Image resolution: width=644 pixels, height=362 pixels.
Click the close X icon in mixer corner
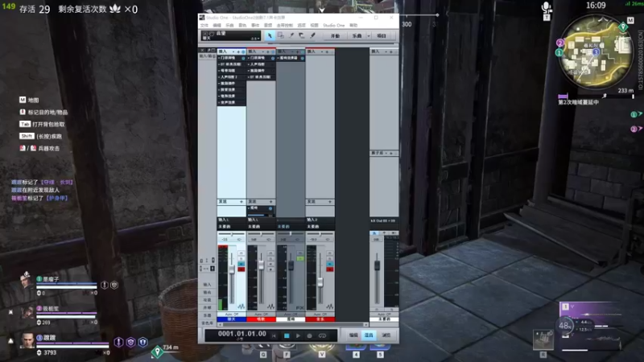(202, 50)
